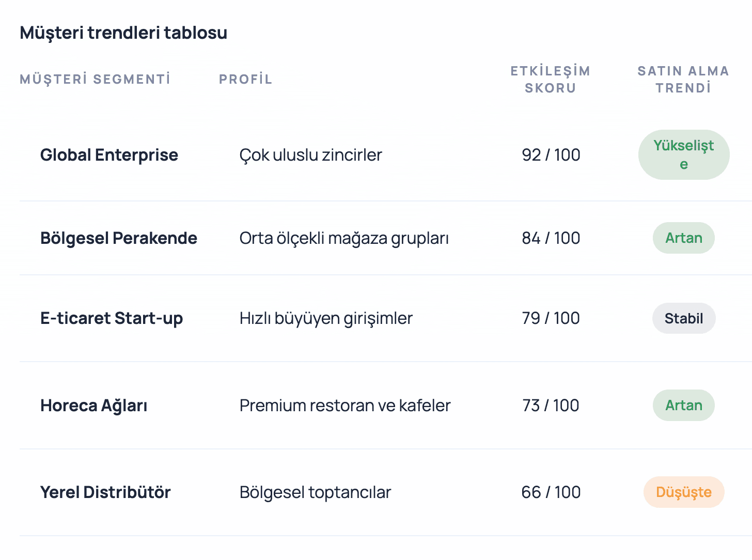
Task: Click the Satın Alma Trendi column header
Action: 683,80
